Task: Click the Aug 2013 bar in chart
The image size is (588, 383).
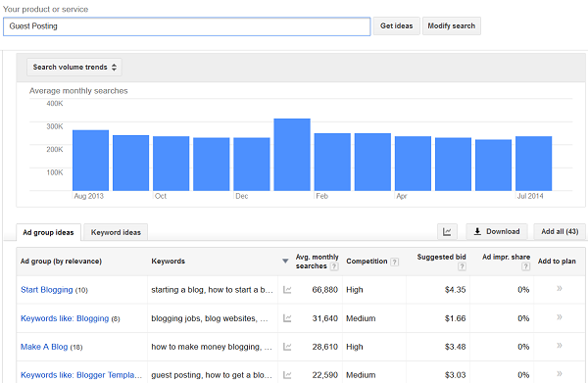Action: click(x=90, y=161)
